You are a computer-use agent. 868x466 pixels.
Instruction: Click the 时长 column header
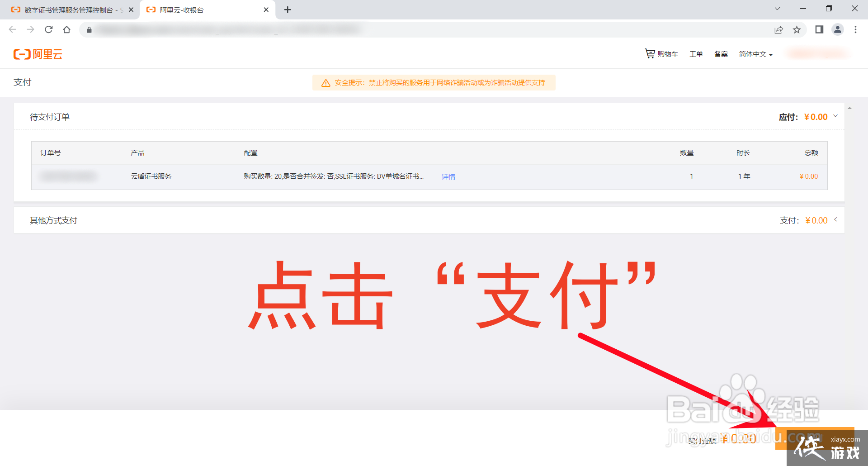point(743,153)
